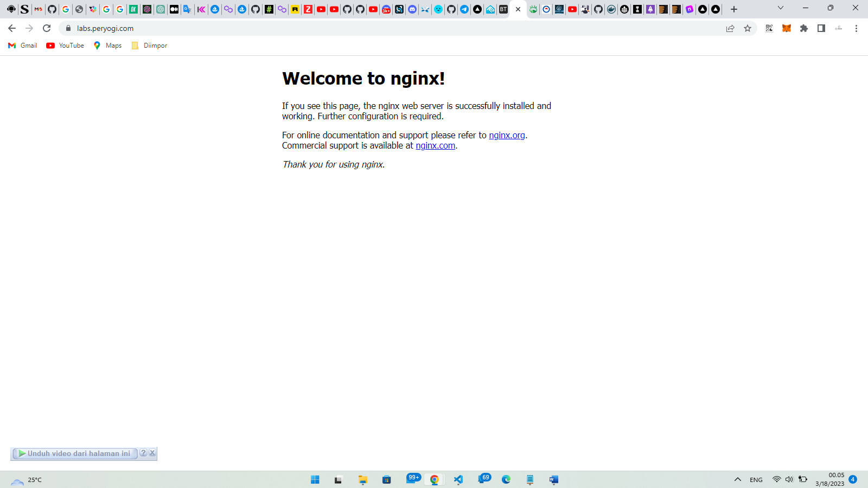Open the Maps bookmark
Screen dimensions: 868x488
[107, 46]
